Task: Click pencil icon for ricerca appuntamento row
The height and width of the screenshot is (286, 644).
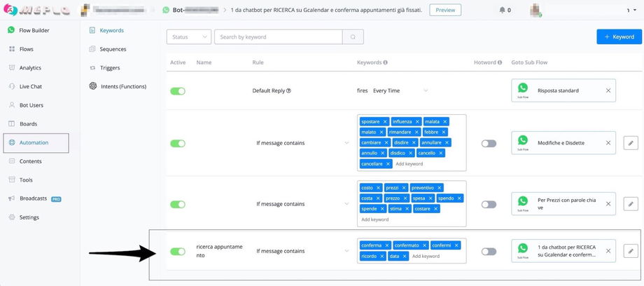Action: (x=631, y=251)
